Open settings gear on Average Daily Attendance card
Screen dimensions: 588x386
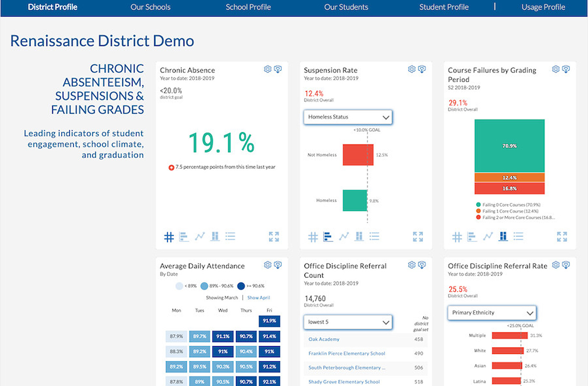[268, 265]
